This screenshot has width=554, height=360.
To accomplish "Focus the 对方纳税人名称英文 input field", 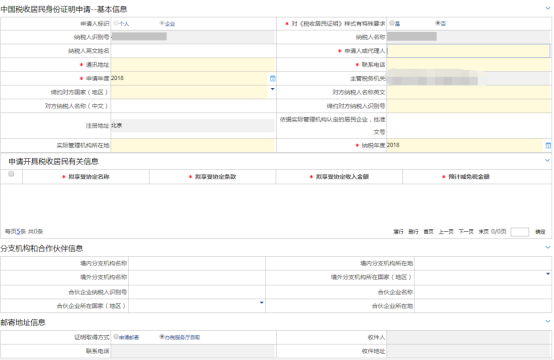I will (469, 92).
